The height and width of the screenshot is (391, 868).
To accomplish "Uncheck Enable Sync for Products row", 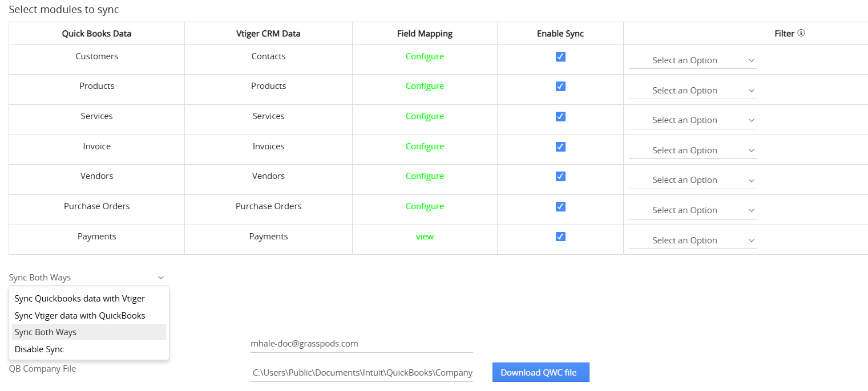I will coord(560,86).
